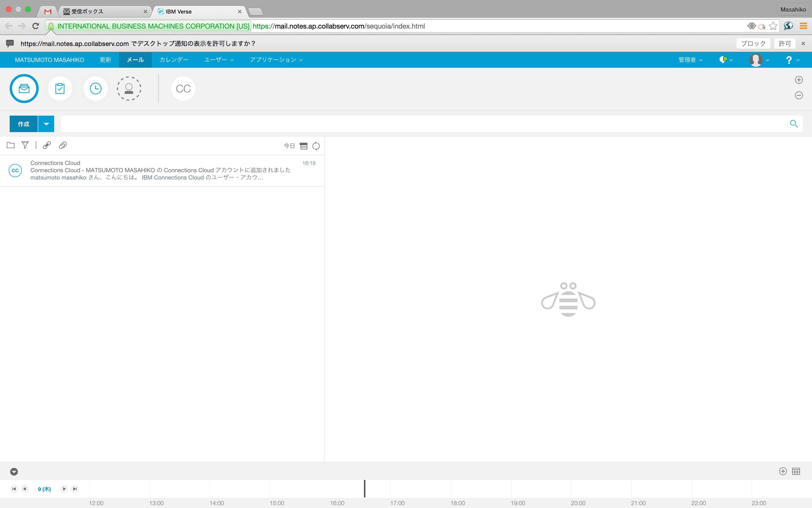Open the calendar grid view icon

click(796, 471)
